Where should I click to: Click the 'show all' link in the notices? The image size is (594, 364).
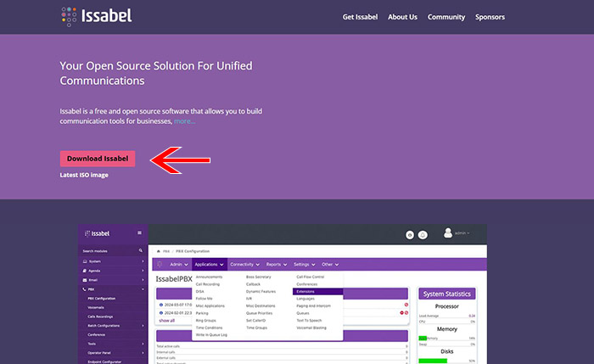pyautogui.click(x=166, y=321)
